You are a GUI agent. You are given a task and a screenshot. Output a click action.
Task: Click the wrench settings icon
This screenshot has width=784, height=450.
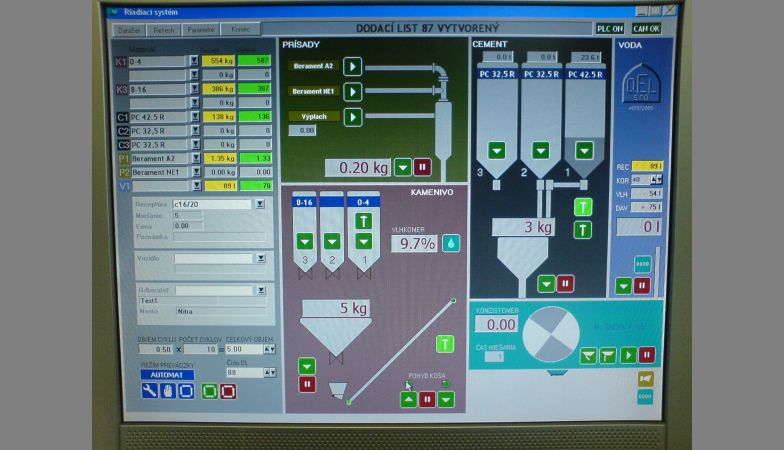coord(148,391)
